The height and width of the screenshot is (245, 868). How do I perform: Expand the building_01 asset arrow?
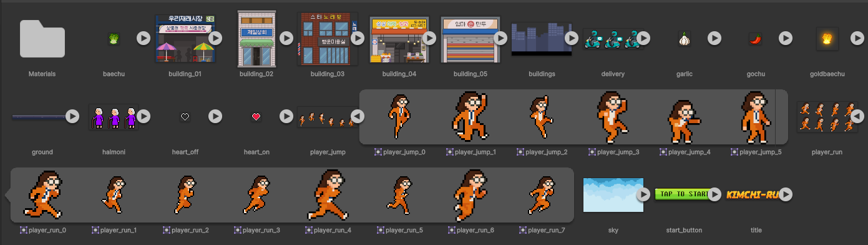215,39
